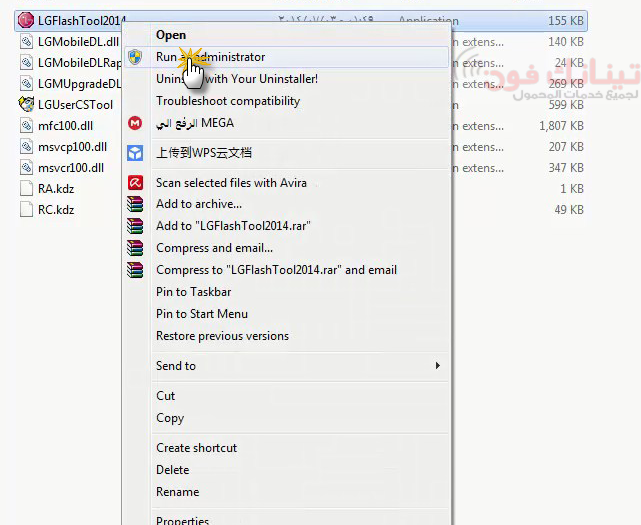Viewport: 641px width, 525px height.
Task: Click the red Avira scan icon
Action: coord(135,182)
